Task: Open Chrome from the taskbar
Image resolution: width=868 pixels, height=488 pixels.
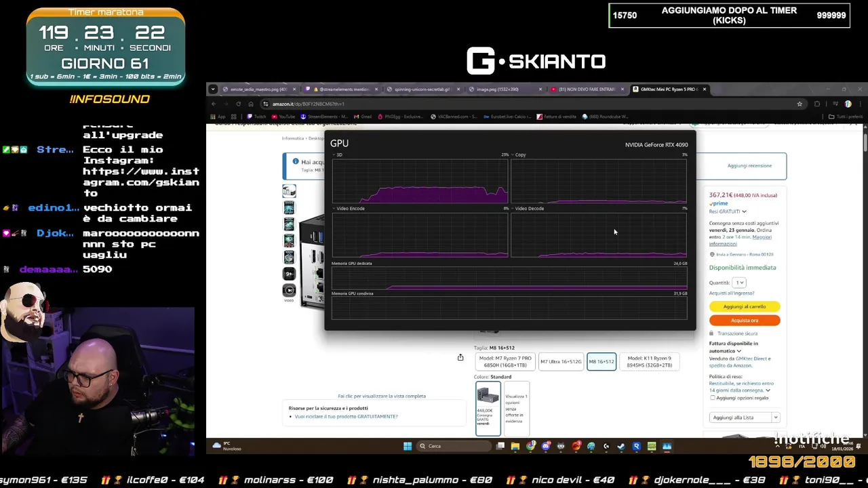Action: tap(530, 446)
